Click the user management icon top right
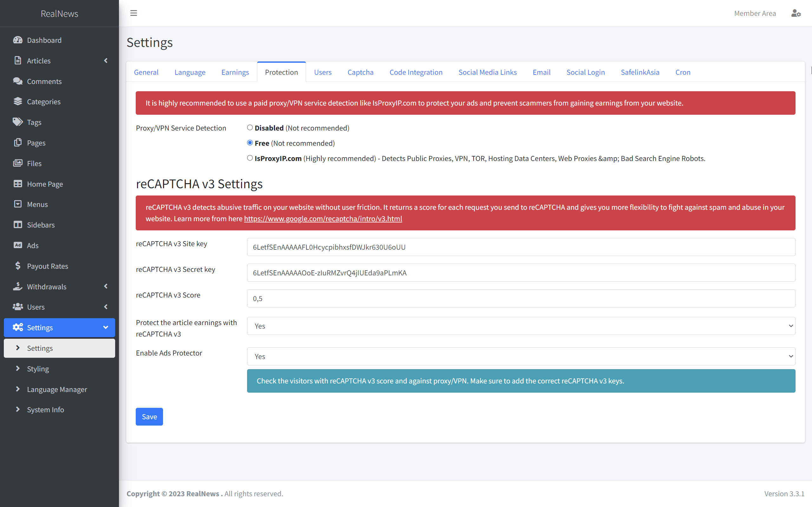Viewport: 812px width, 507px height. pos(796,13)
